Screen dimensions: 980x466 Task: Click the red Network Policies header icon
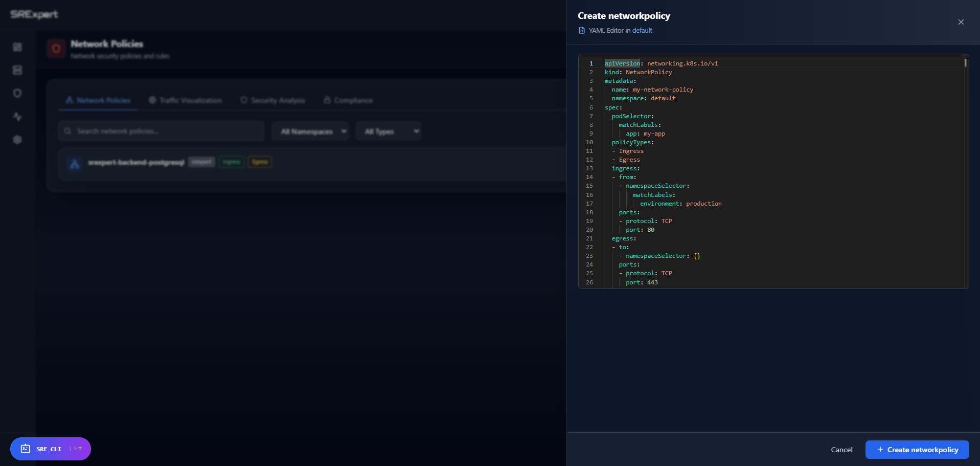point(56,49)
